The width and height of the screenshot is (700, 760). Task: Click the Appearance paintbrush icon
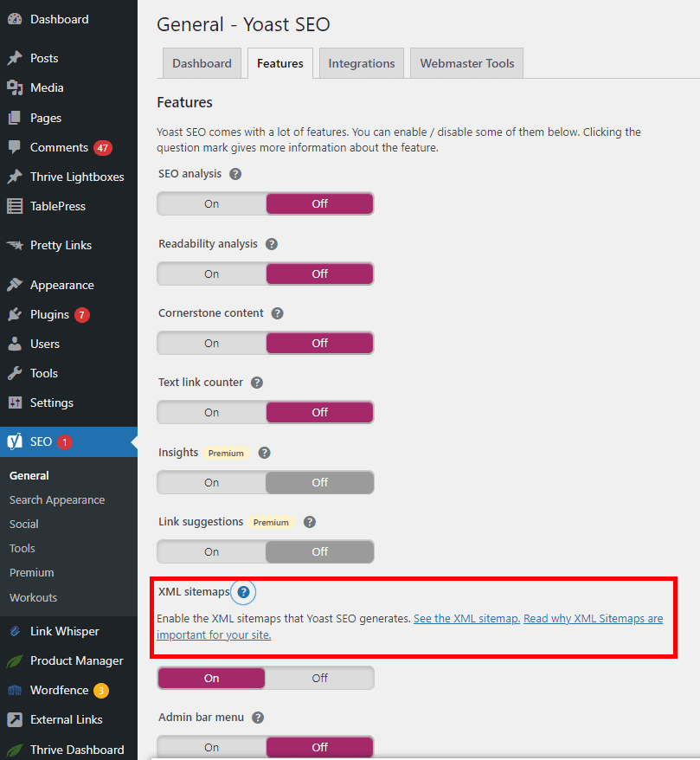point(15,285)
